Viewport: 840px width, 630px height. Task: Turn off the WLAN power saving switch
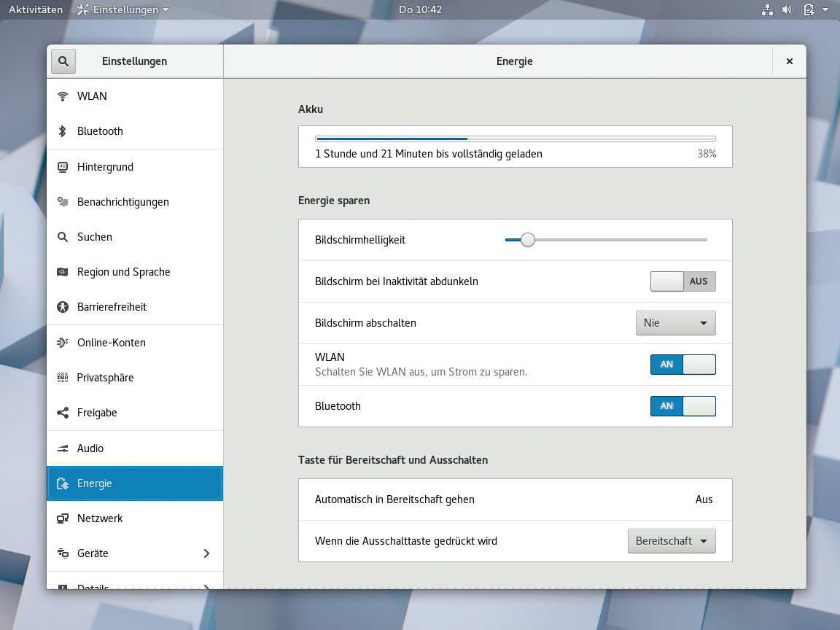pyautogui.click(x=682, y=365)
